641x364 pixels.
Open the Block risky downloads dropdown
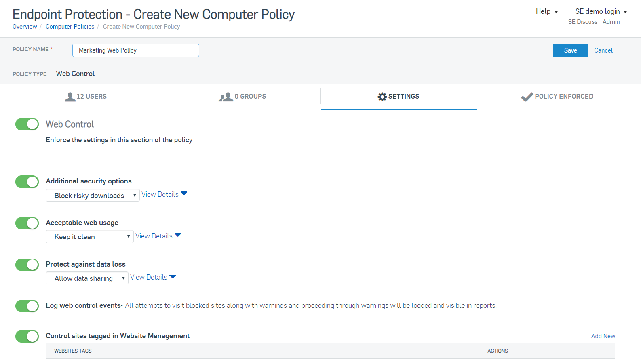[x=93, y=196]
